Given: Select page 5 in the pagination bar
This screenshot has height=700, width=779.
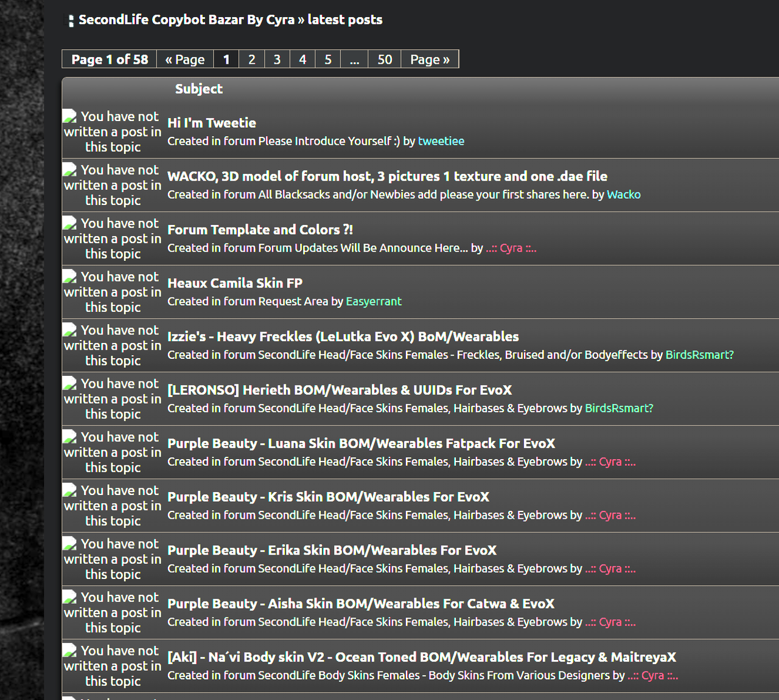Looking at the screenshot, I should 328,59.
